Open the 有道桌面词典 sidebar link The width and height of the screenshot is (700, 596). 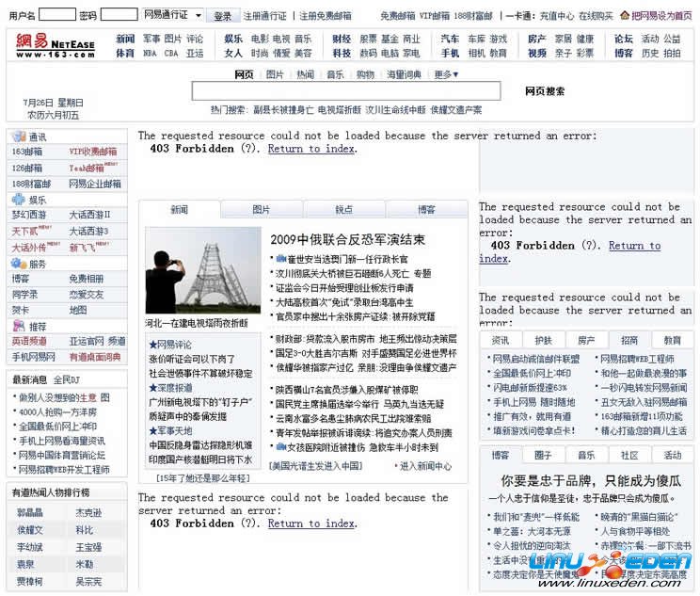[95, 357]
